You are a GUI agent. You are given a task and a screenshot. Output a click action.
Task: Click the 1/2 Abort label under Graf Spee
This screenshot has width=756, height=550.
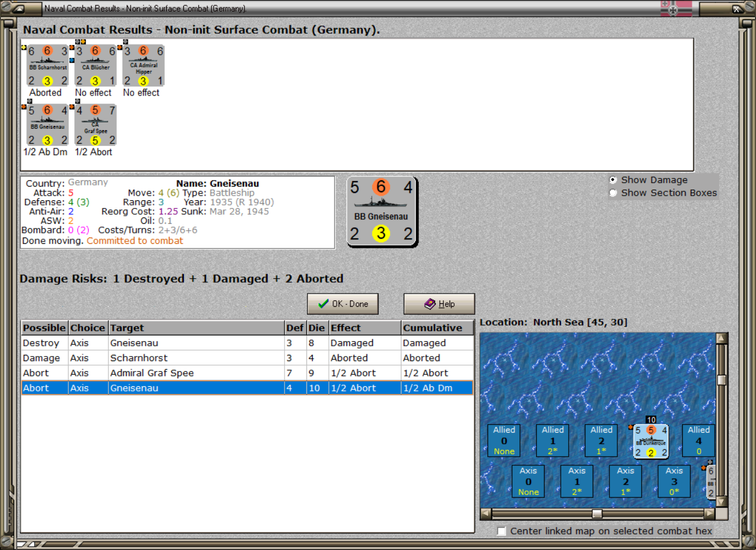(93, 152)
